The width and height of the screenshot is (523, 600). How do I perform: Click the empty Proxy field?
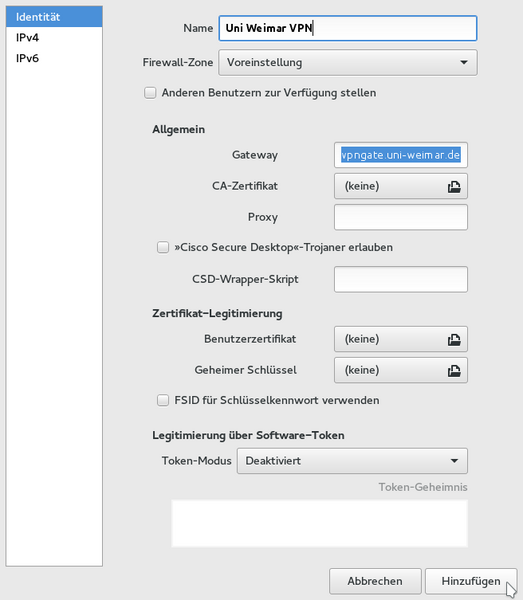tap(401, 217)
